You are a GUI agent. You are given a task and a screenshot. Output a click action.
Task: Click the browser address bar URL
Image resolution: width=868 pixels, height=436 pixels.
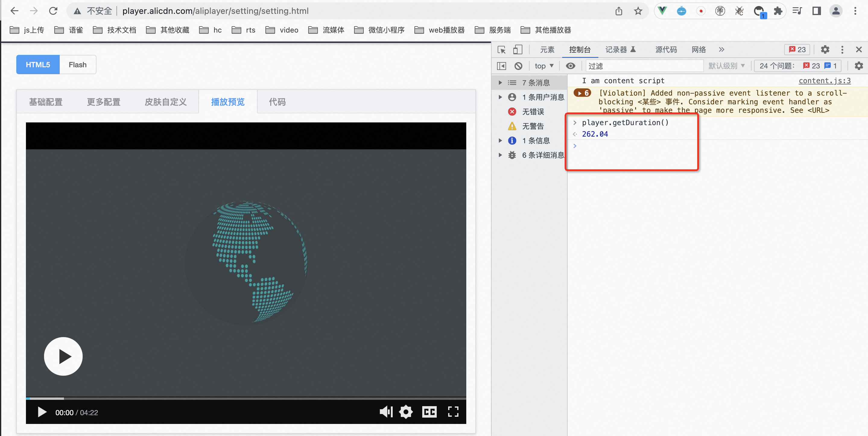215,11
